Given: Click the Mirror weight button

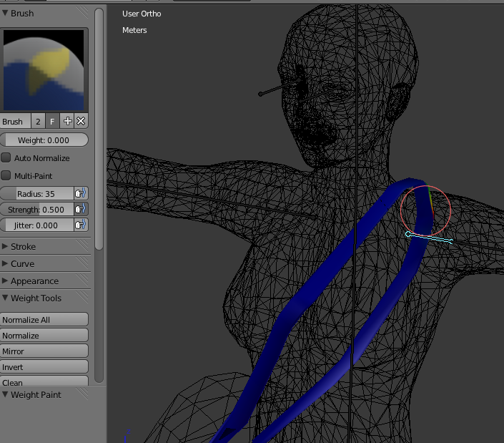Looking at the screenshot, I should pos(44,351).
